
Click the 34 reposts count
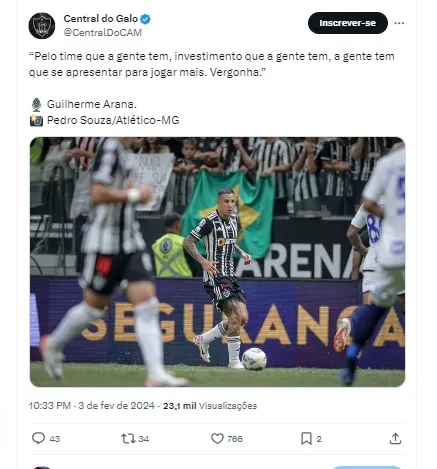pos(144,439)
